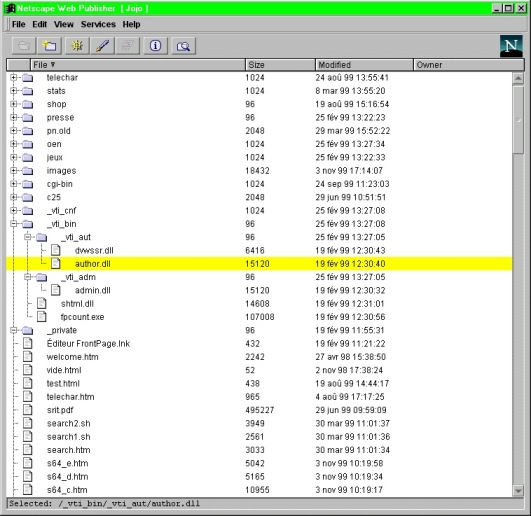
Task: Expand the telechar folder node
Action: [14, 78]
